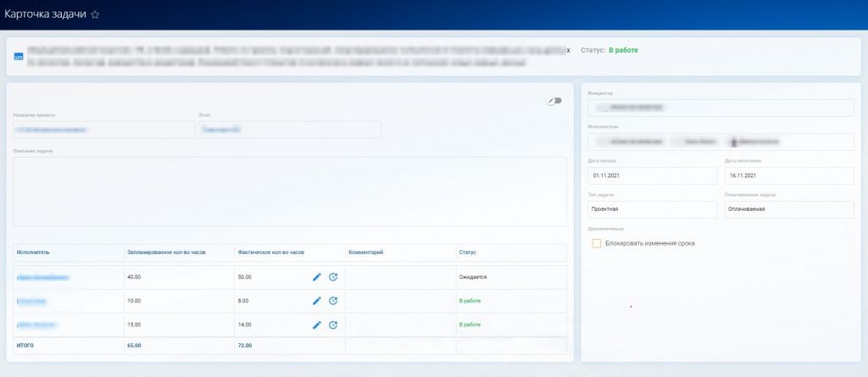Open hours history for the 8.00 row
Viewport: 868px width, 377px height.
point(333,301)
